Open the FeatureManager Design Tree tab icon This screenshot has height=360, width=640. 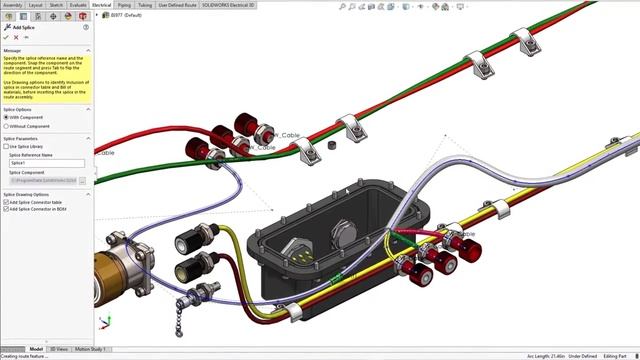(x=9, y=16)
